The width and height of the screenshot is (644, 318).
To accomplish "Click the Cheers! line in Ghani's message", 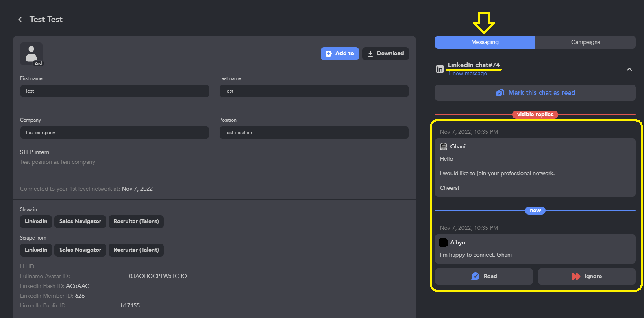I will 449,188.
